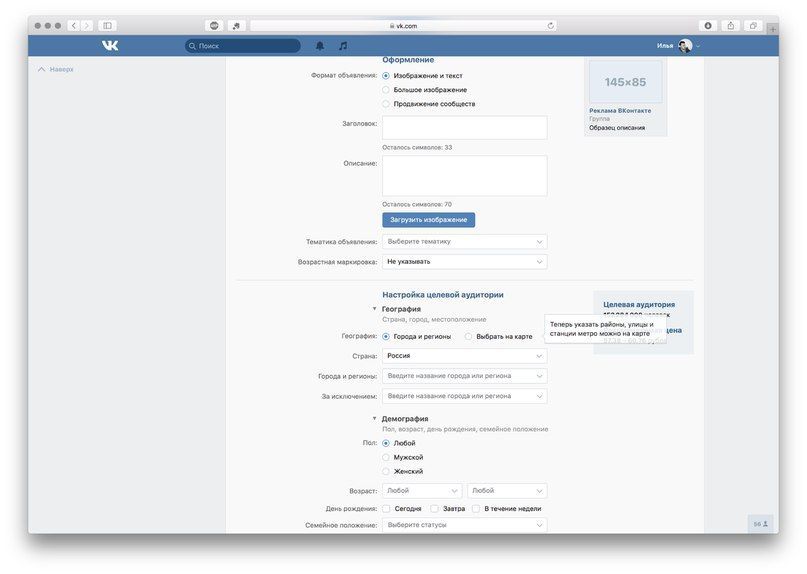Open За исключением dropdown
807x574 pixels.
(464, 396)
